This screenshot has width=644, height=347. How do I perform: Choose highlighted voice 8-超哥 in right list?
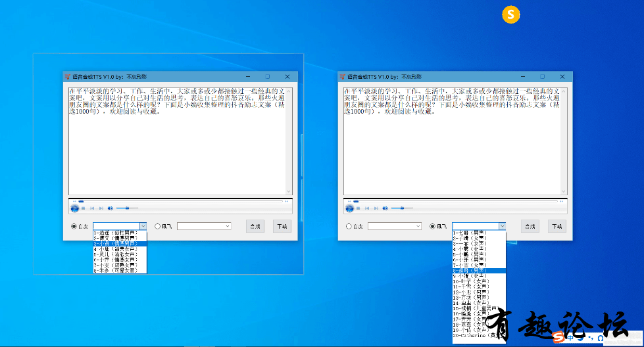pos(479,271)
